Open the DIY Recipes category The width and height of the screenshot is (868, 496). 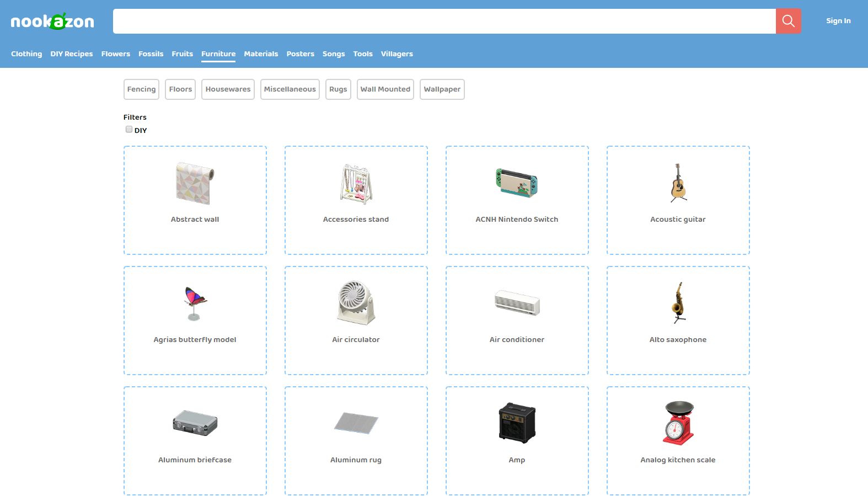pos(72,54)
